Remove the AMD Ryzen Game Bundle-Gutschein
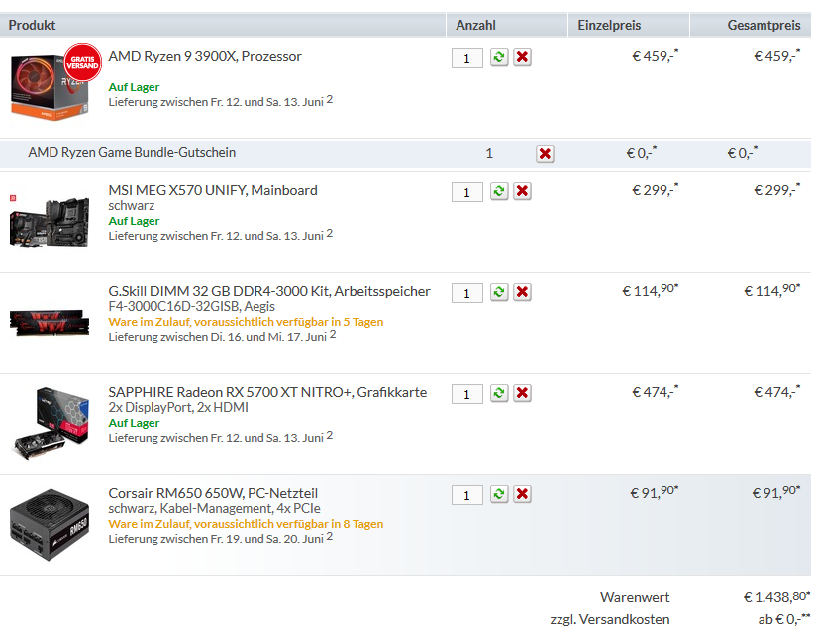Image resolution: width=816 pixels, height=632 pixels. click(545, 154)
